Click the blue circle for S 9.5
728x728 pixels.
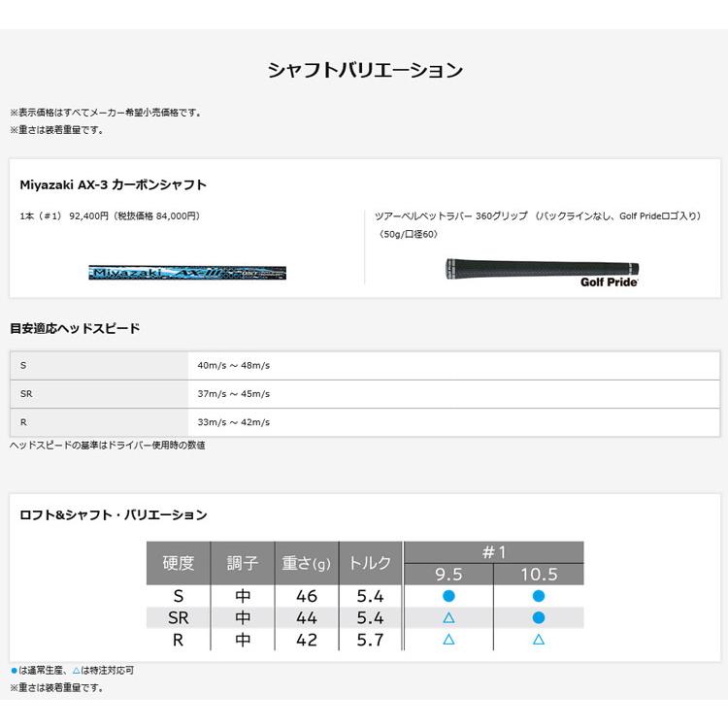pyautogui.click(x=448, y=596)
